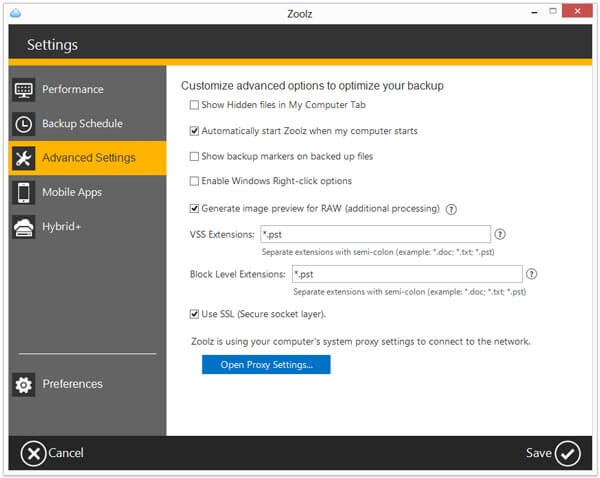This screenshot has height=478, width=600.
Task: Click the Cancel label at the bottom
Action: [x=66, y=454]
